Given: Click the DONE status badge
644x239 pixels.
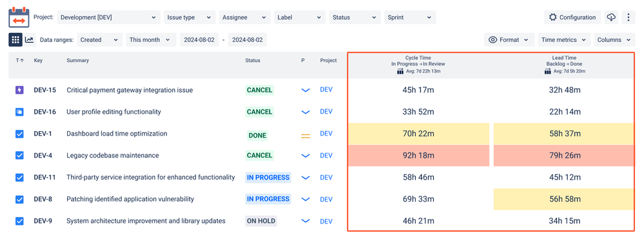Looking at the screenshot, I should 257,136.
